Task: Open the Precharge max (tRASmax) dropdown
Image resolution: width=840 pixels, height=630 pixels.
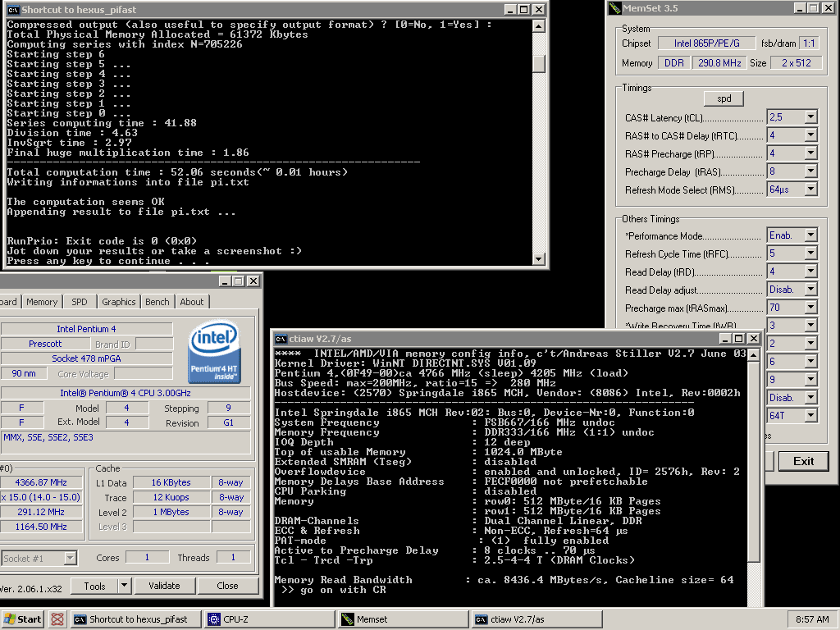Action: pyautogui.click(x=811, y=308)
